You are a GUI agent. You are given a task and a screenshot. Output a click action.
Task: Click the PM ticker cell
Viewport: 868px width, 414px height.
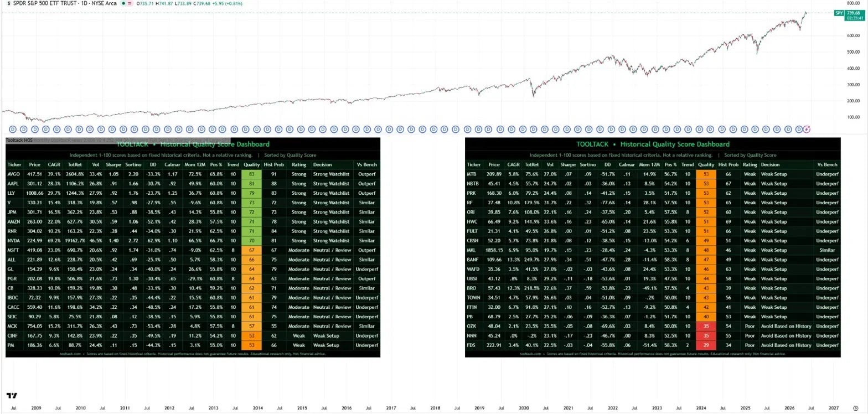15,345
